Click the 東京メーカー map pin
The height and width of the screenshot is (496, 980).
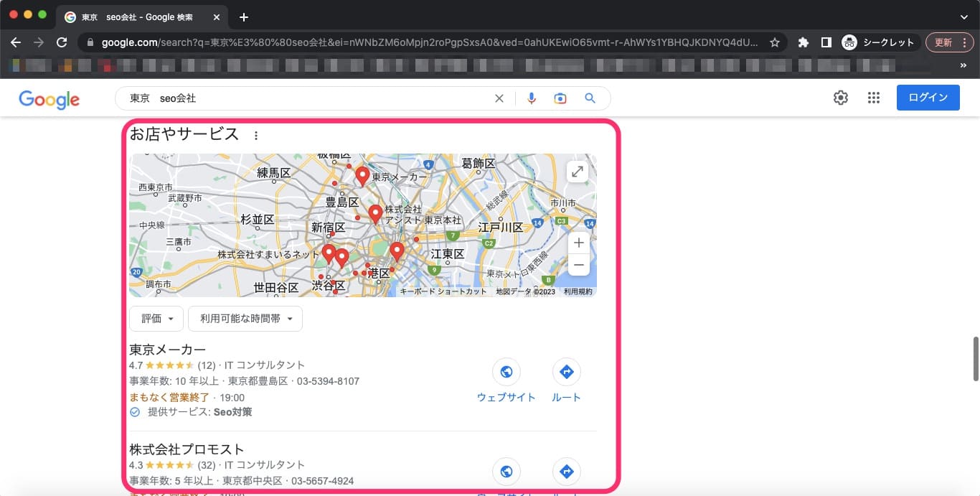(x=362, y=176)
